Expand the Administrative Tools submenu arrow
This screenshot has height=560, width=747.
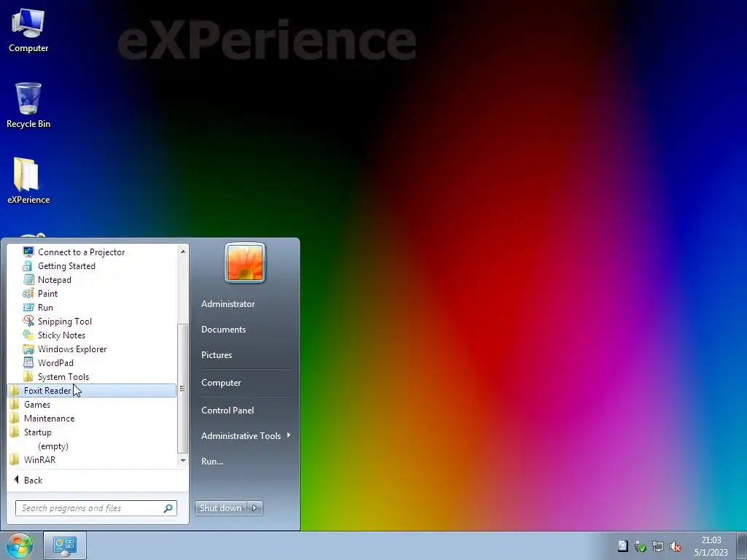pyautogui.click(x=289, y=435)
